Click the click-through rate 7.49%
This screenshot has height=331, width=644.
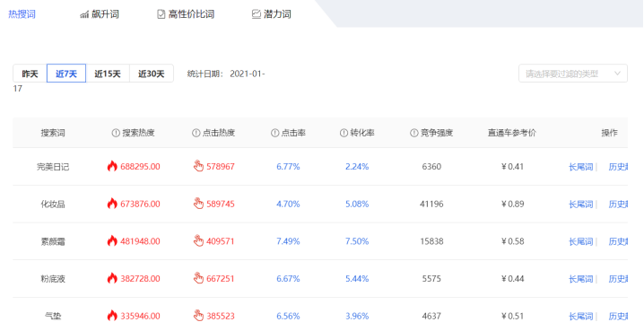(x=288, y=241)
